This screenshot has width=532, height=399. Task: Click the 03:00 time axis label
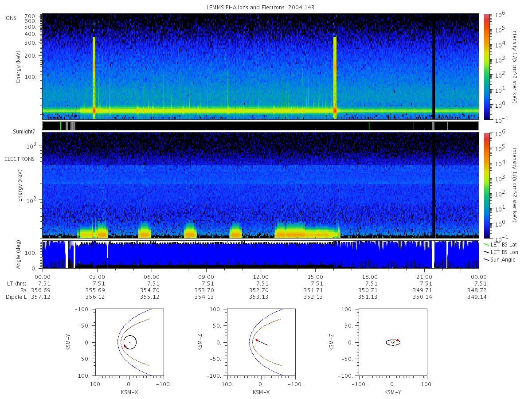point(97,276)
